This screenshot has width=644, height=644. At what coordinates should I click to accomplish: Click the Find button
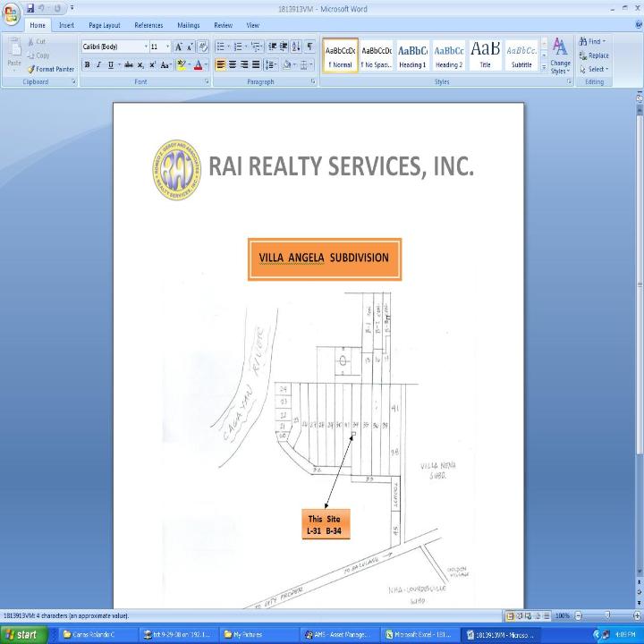coord(592,41)
